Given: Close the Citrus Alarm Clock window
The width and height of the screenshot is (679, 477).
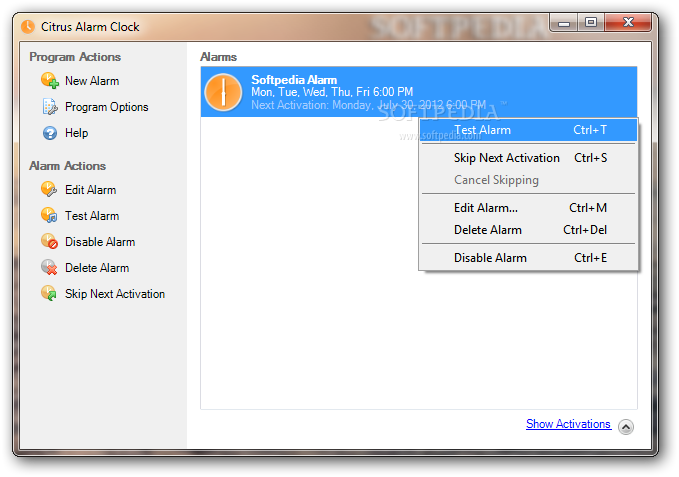Looking at the screenshot, I should tap(628, 23).
